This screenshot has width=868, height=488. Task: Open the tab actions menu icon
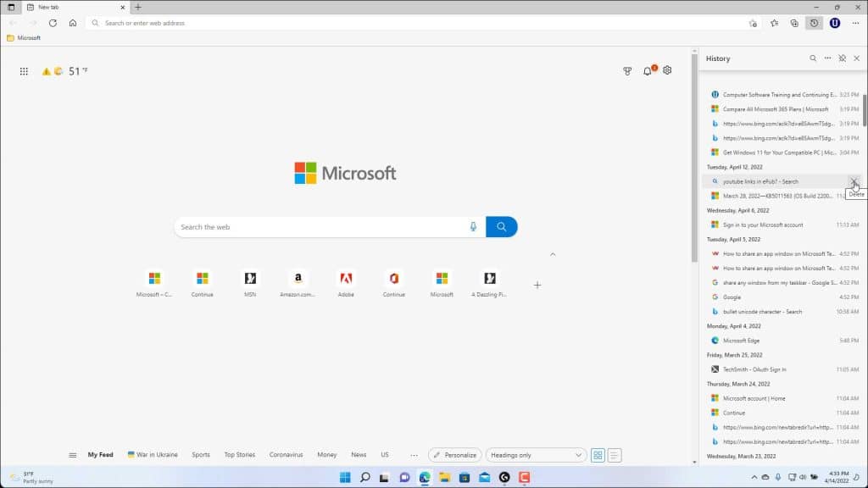[x=11, y=7]
